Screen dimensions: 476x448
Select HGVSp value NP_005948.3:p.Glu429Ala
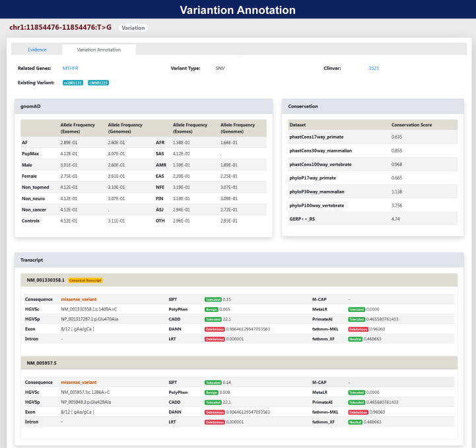pos(86,402)
